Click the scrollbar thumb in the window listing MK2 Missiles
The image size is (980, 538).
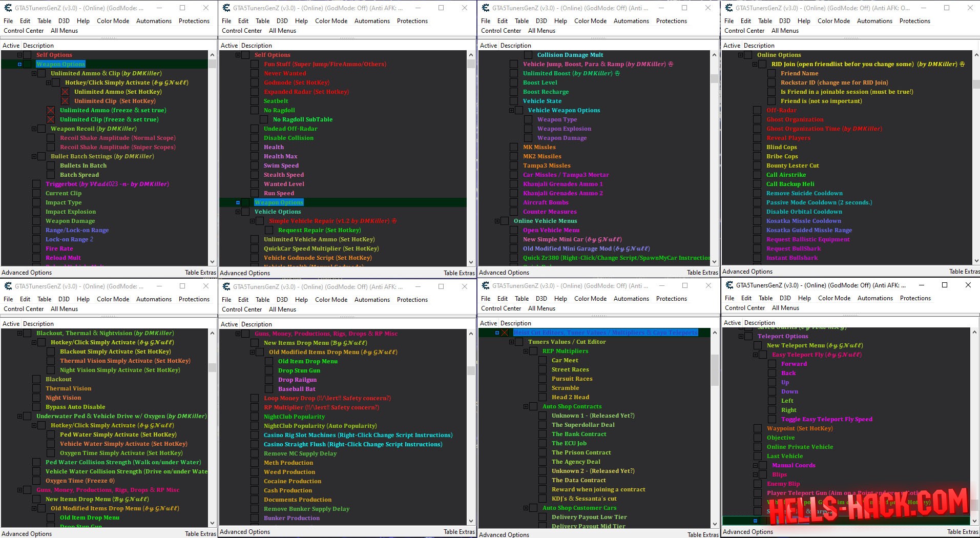point(715,78)
